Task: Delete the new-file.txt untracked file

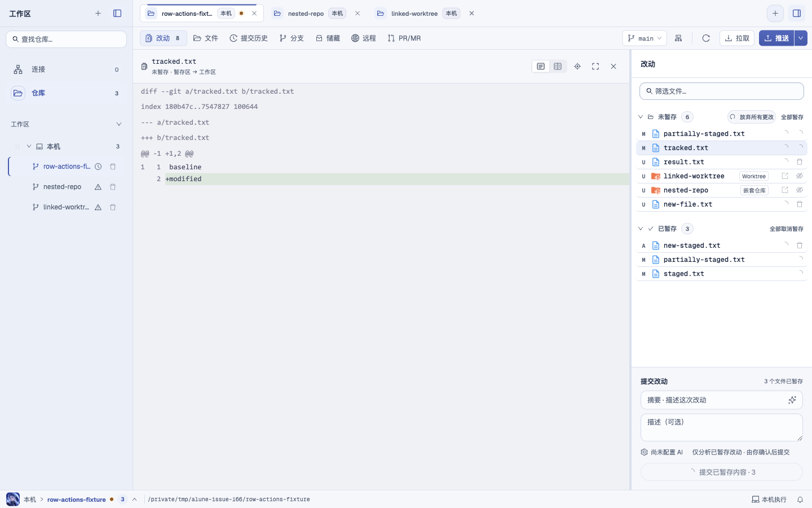Action: 800,204
